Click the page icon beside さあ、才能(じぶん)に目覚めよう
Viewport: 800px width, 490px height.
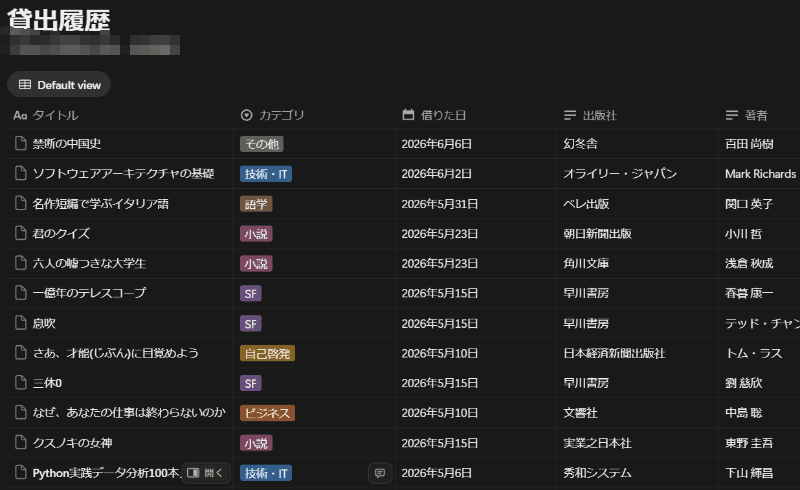pyautogui.click(x=20, y=353)
